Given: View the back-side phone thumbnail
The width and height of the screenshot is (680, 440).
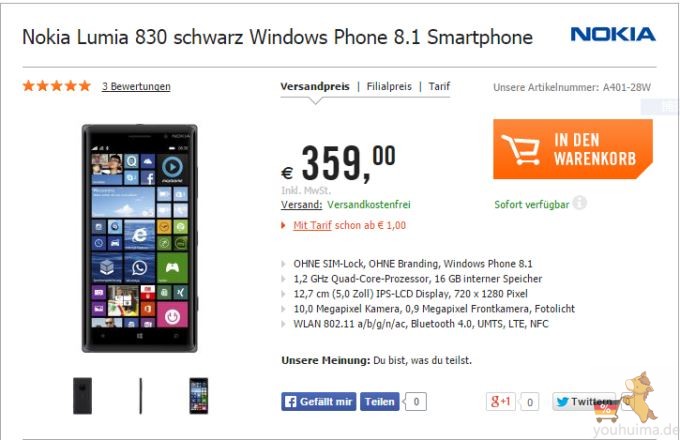Looking at the screenshot, I should point(82,396).
